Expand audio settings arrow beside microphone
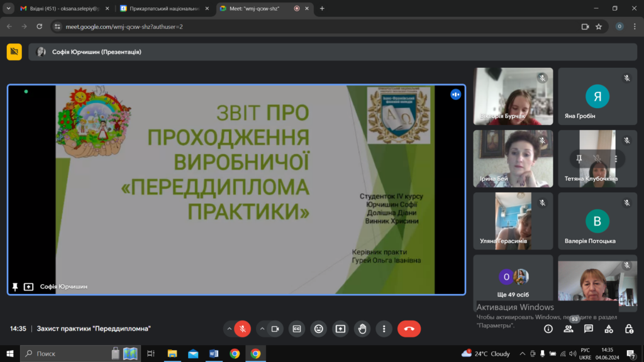 click(x=229, y=329)
